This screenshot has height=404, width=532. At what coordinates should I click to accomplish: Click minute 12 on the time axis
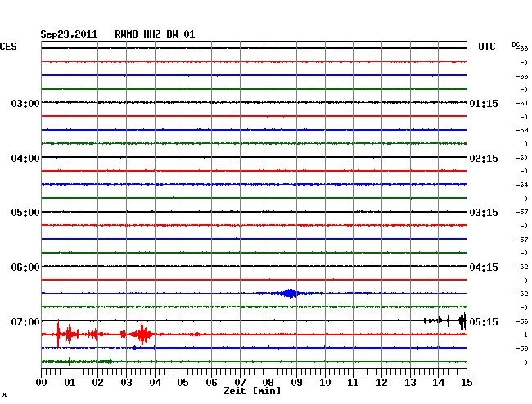tap(381, 382)
